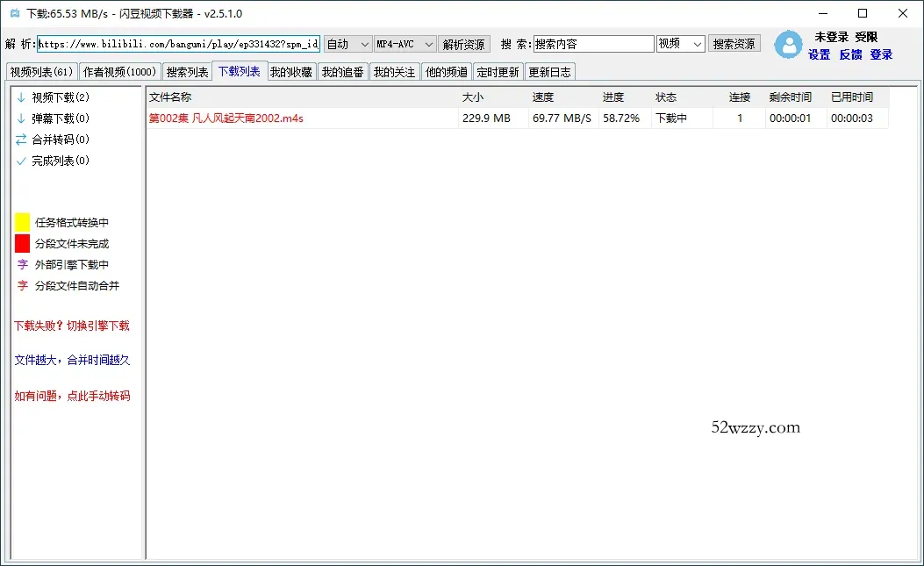Open the 搜索列表 tab
The image size is (924, 566).
[x=187, y=72]
